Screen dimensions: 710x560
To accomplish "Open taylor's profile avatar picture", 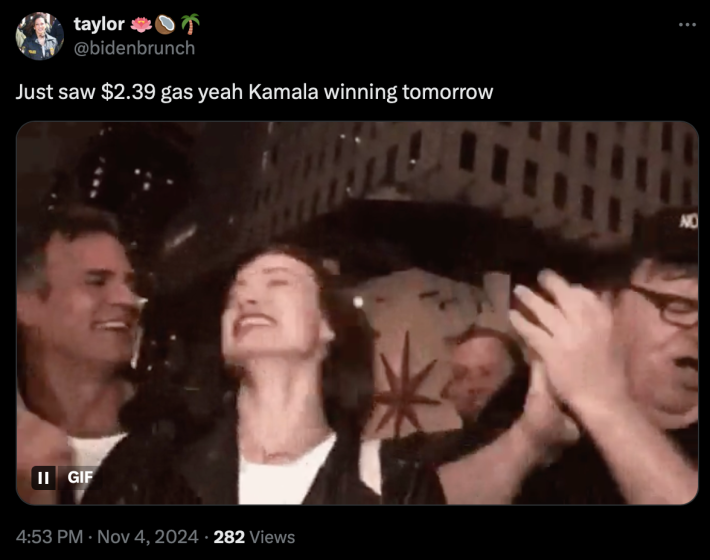I will 40,36.
